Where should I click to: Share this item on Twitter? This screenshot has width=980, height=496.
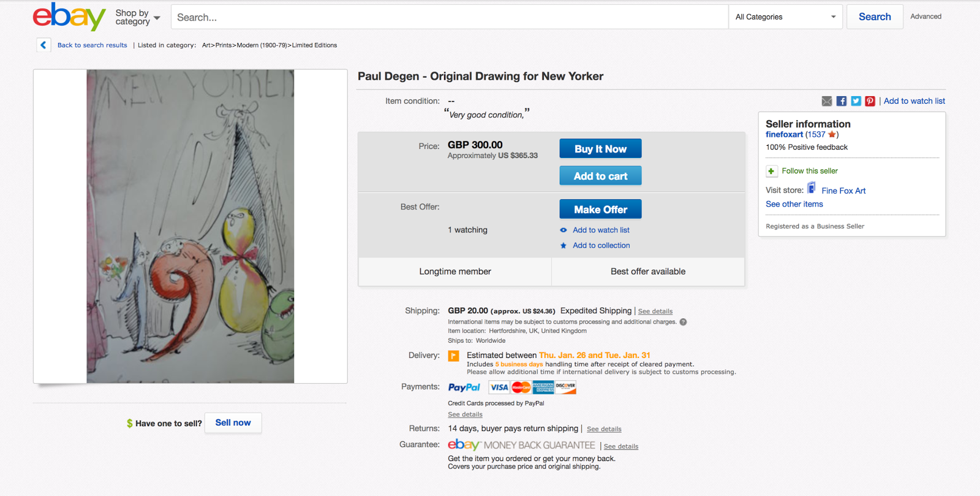coord(856,101)
